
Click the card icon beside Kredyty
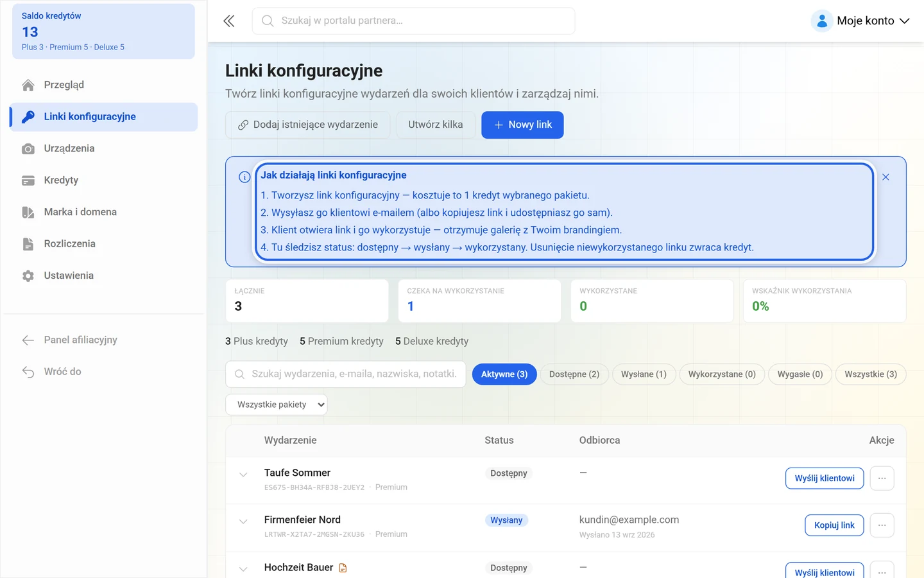click(x=28, y=180)
